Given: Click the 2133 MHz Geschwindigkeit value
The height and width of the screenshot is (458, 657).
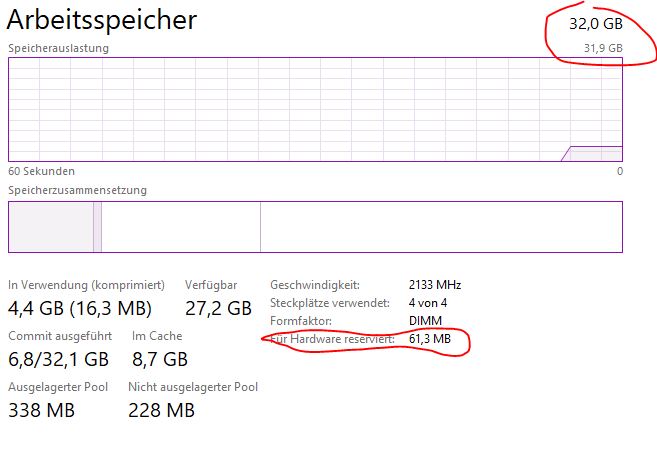Looking at the screenshot, I should pyautogui.click(x=435, y=285).
